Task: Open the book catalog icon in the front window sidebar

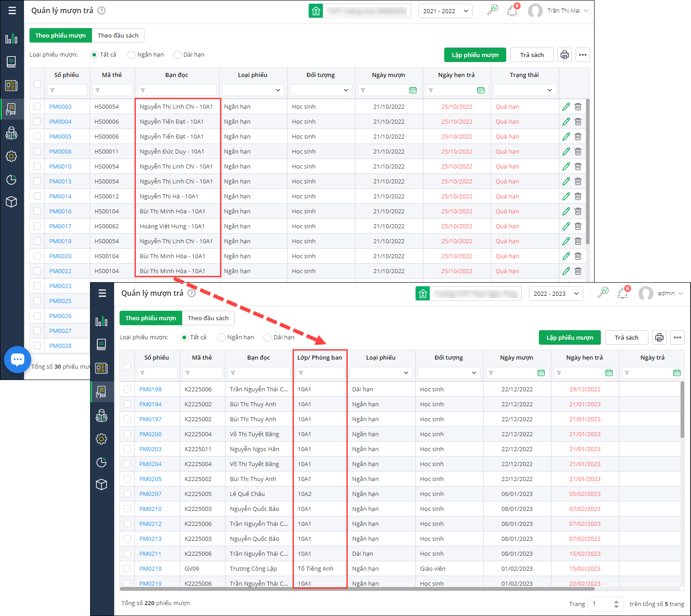Action: (101, 344)
